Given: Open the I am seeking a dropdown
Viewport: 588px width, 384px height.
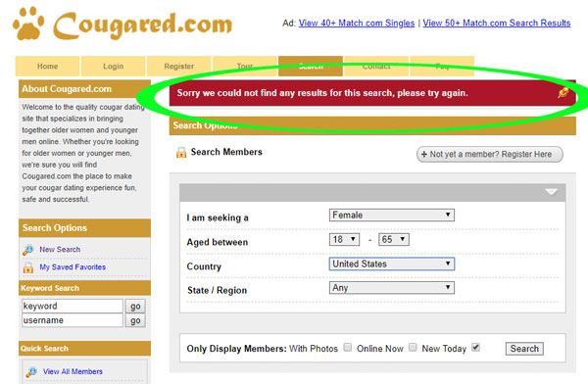Looking at the screenshot, I should coord(392,216).
